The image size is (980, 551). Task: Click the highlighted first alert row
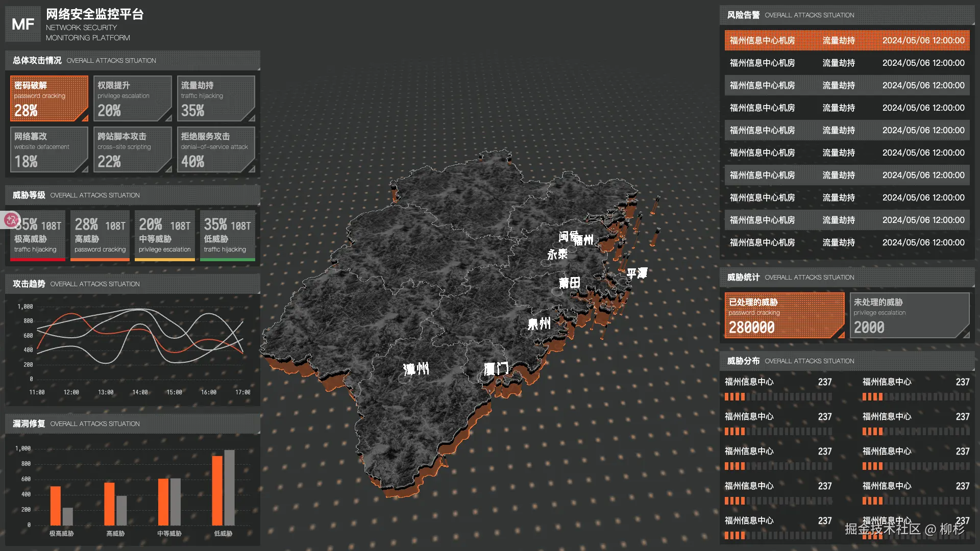click(847, 40)
